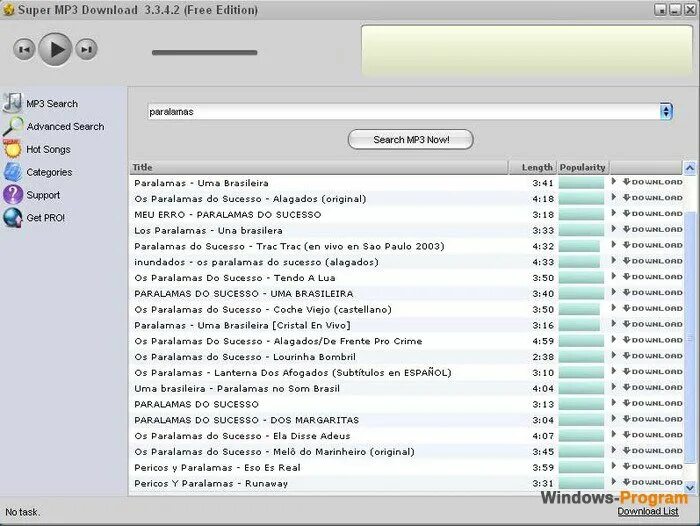Download Lourinha Bombril track

(x=652, y=356)
